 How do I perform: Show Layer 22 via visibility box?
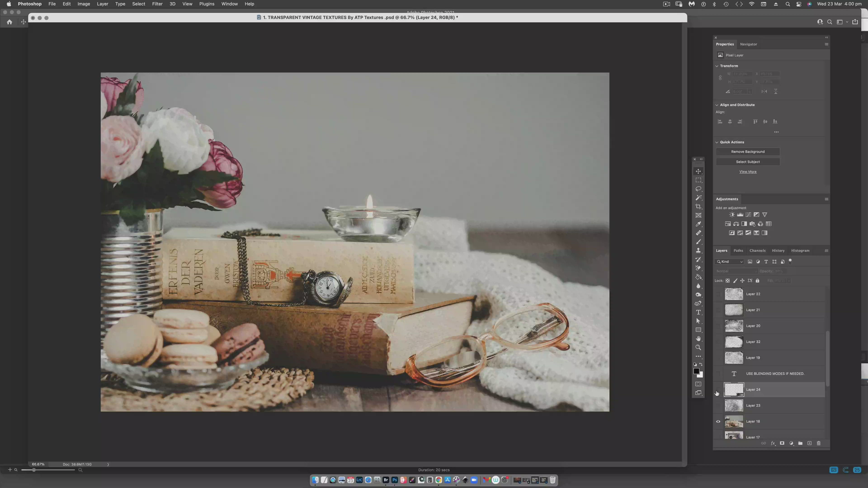718,294
